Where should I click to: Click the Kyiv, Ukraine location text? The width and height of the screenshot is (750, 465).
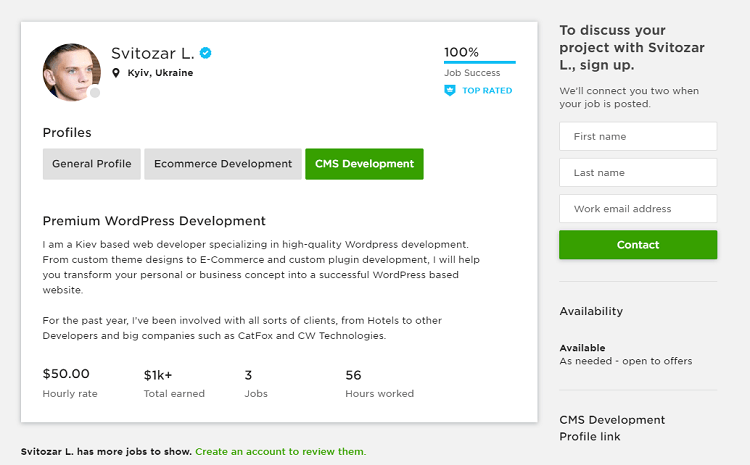[160, 73]
